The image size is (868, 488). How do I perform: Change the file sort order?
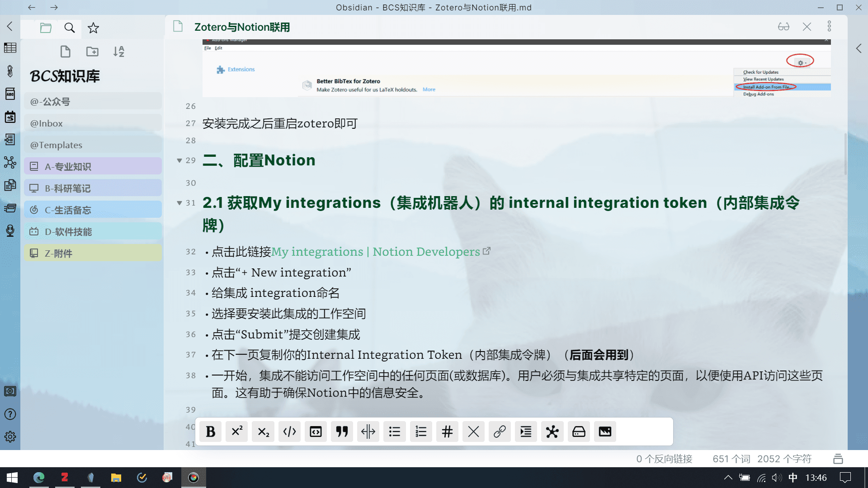119,52
